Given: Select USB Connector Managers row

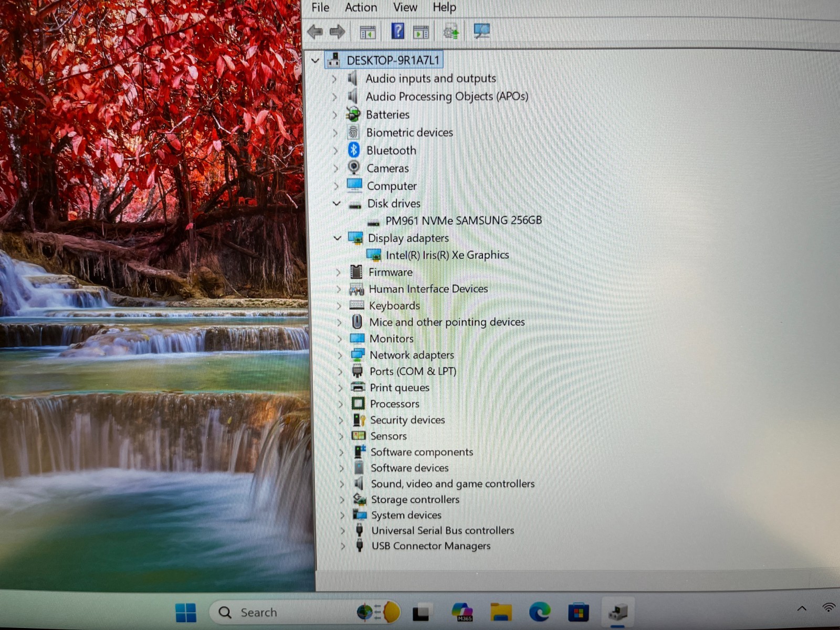Looking at the screenshot, I should (431, 546).
